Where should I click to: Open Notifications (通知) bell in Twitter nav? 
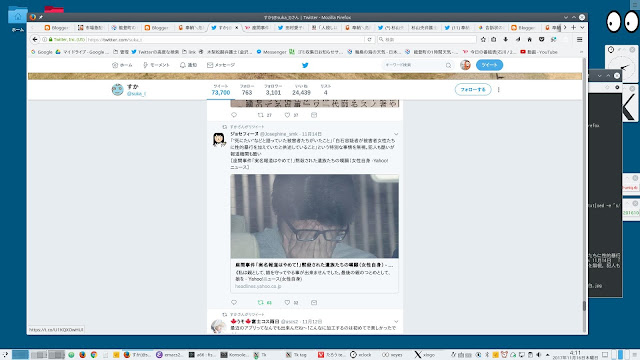[188, 65]
